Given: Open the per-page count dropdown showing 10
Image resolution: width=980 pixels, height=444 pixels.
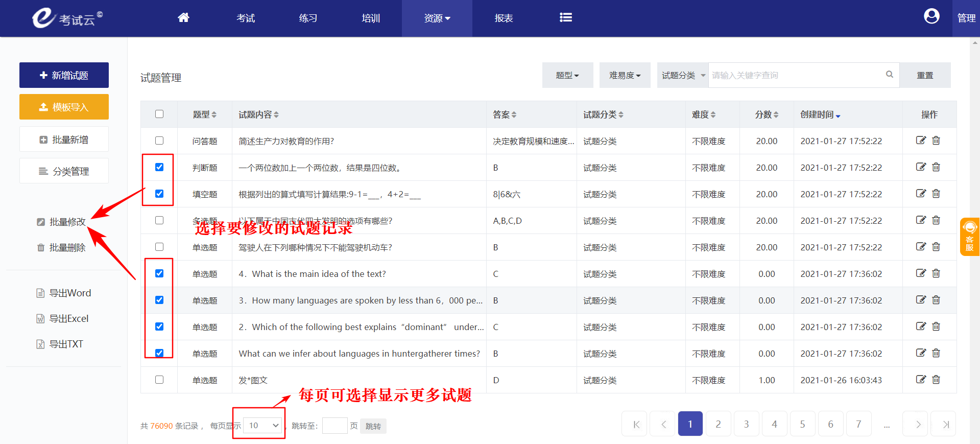Looking at the screenshot, I should (x=263, y=426).
